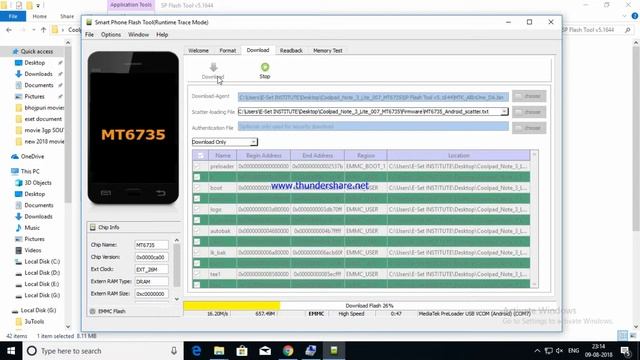Open 3D Objects folder in sidebar

tap(38, 183)
